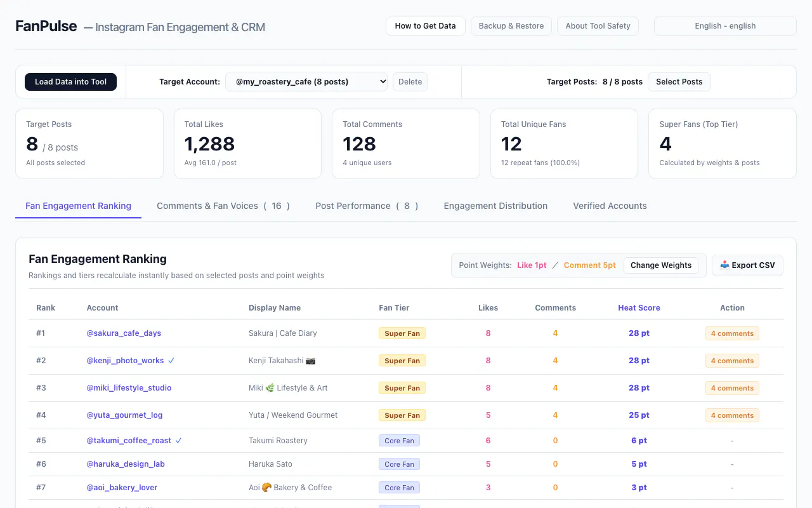Click the FanPulse logo title

click(x=46, y=26)
